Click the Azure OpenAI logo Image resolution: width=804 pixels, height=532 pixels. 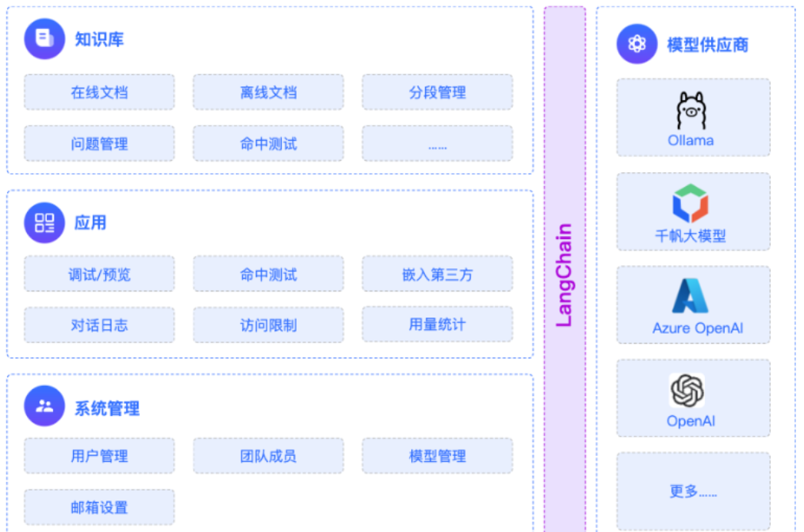[x=690, y=296]
